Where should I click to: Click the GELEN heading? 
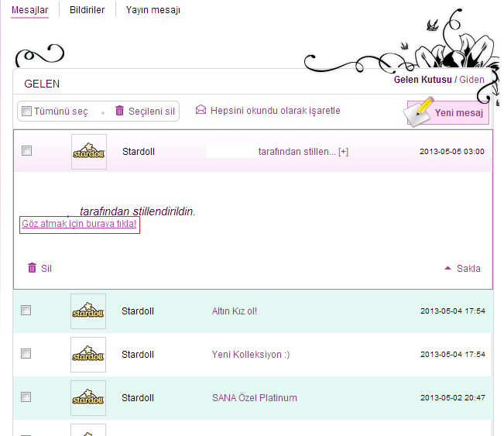coord(42,84)
